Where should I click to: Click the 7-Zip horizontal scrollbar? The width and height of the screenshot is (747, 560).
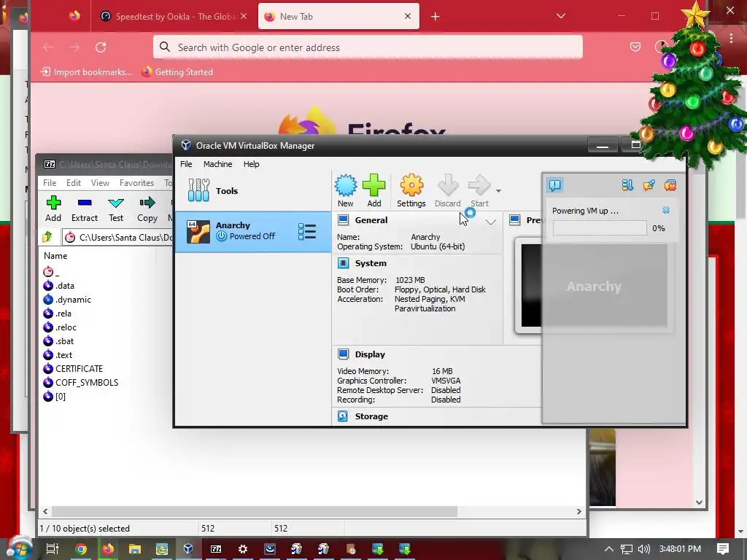(255, 511)
